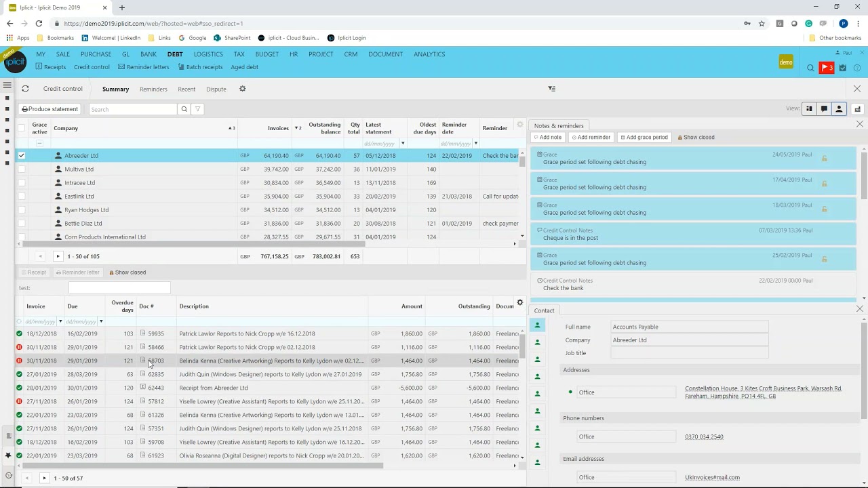Go to next page of 57 invoices
868x488 pixels.
44,479
